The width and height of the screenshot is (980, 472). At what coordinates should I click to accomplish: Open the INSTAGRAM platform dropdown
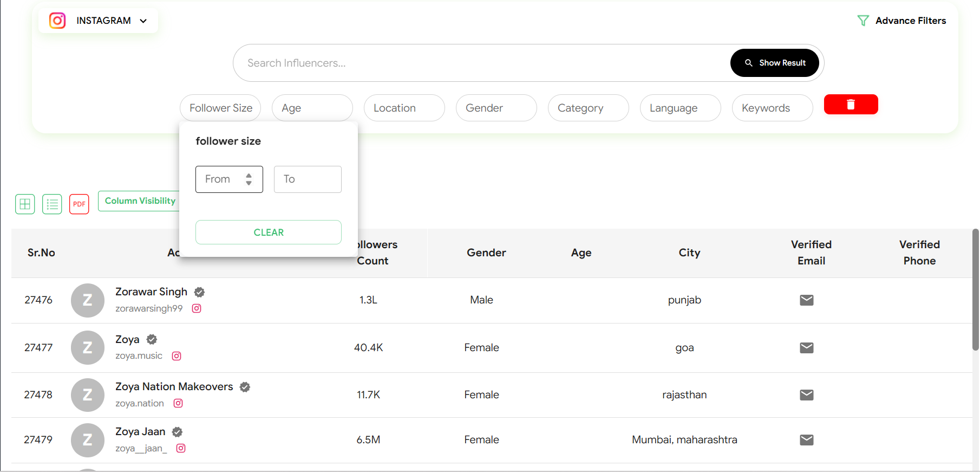point(99,21)
